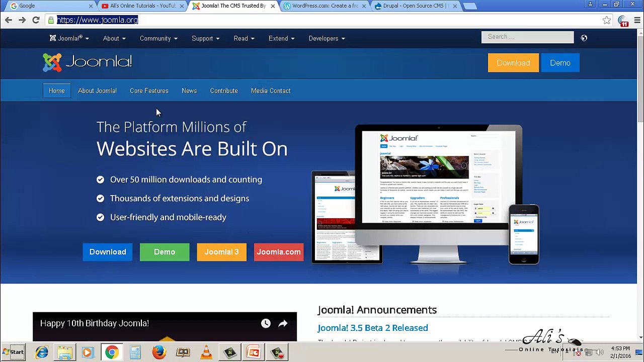Click the Joomla! logo in header
Image resolution: width=644 pixels, height=362 pixels.
click(87, 62)
